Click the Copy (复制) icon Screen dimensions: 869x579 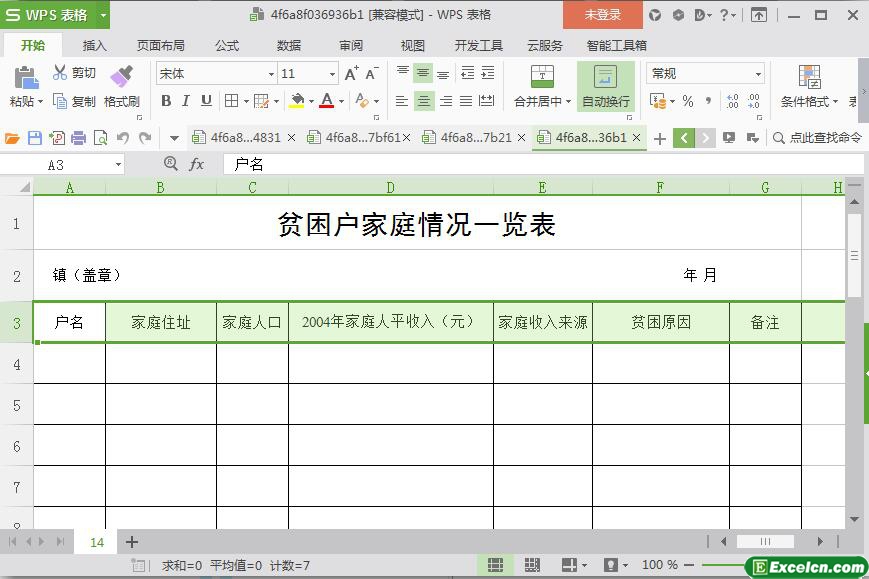coord(60,101)
